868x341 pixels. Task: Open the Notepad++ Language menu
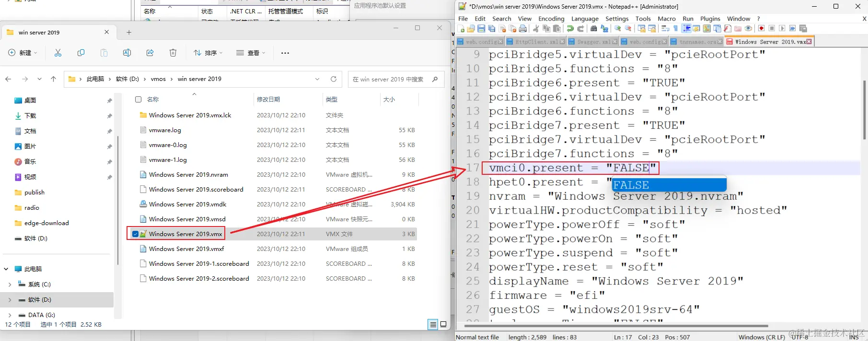[585, 19]
